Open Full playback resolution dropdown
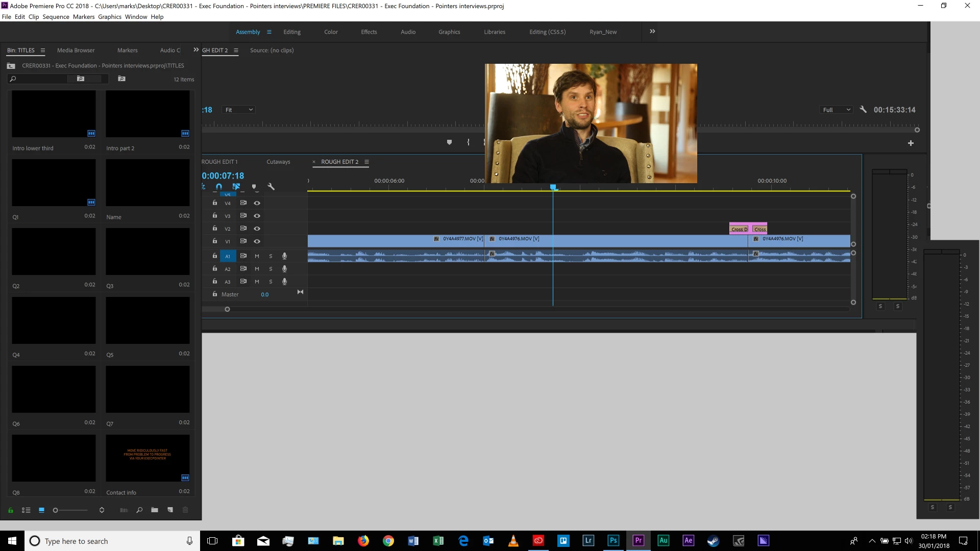 point(837,110)
